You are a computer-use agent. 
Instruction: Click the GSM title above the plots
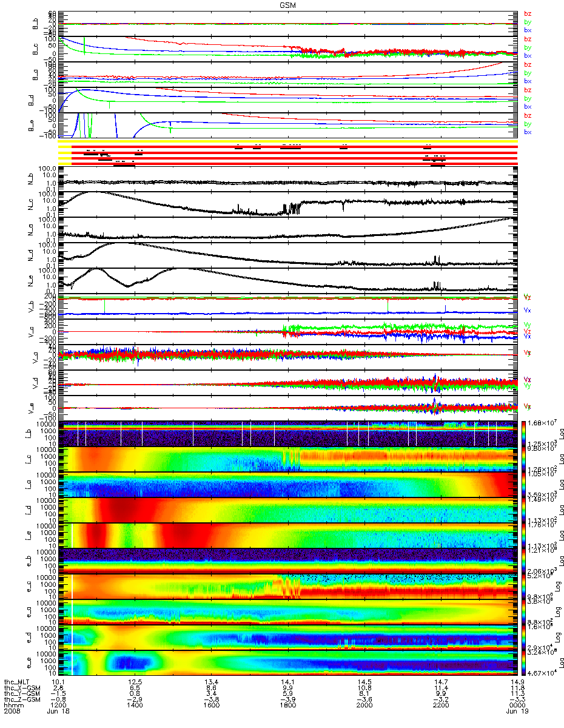coord(287,4)
